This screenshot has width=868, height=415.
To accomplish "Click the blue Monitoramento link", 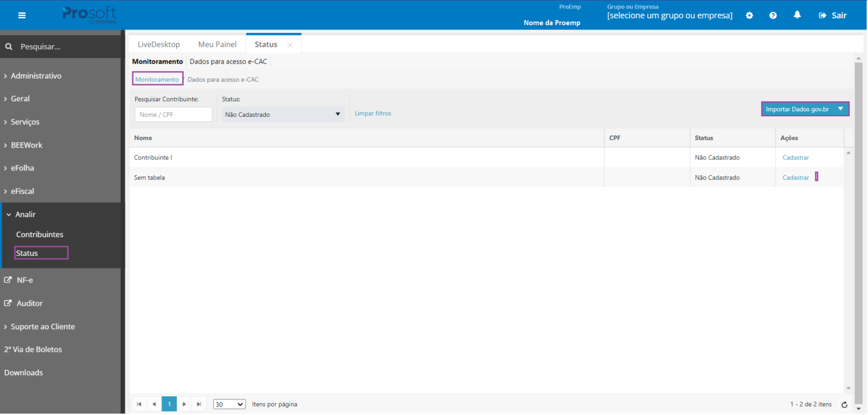I will [157, 79].
